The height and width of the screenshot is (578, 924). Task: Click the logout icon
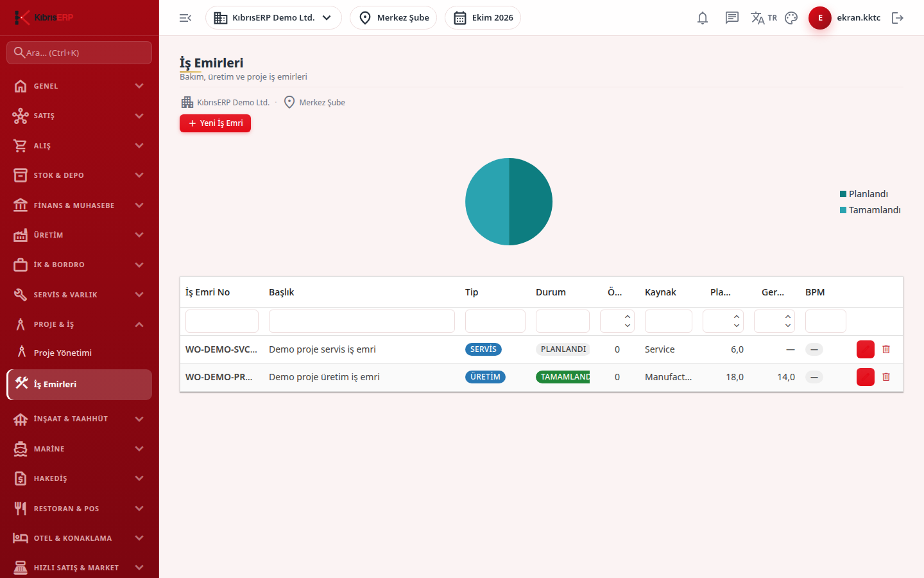tap(898, 18)
